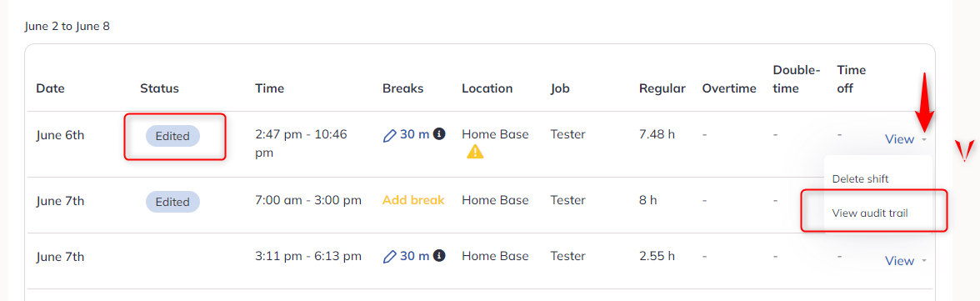
Task: Click the 30 m break value on June 6th
Action: (414, 134)
